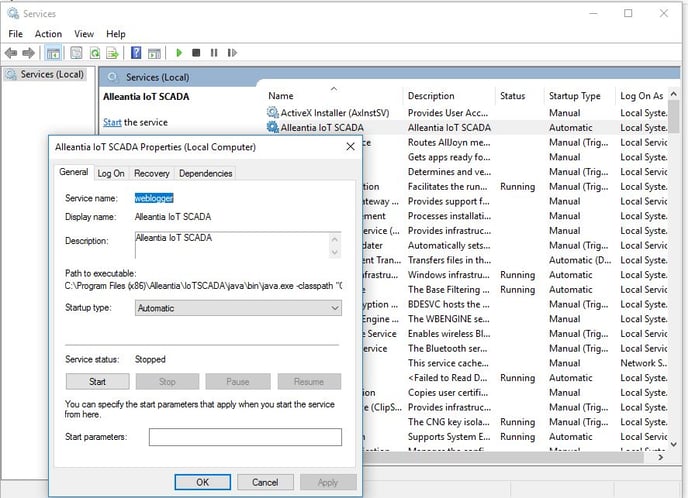Image resolution: width=688 pixels, height=498 pixels.
Task: Click the Stop button in the dialog
Action: 167,381
